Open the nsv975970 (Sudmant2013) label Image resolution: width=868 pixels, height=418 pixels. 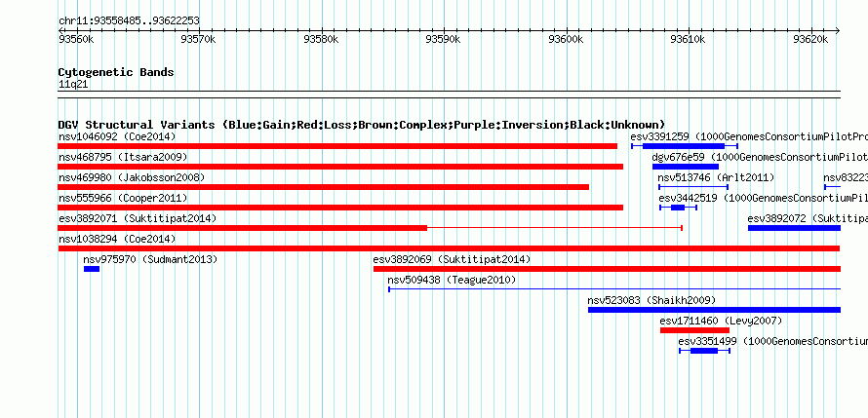coord(150,259)
